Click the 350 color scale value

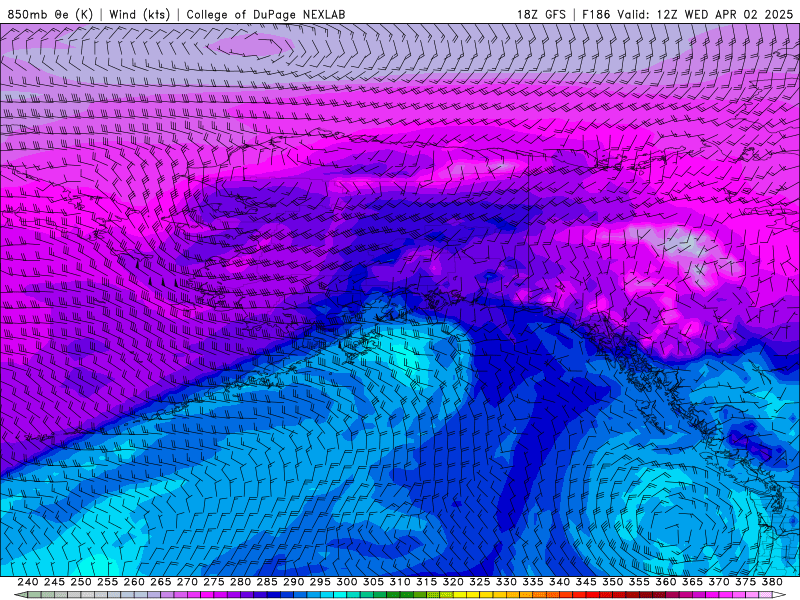[612, 582]
